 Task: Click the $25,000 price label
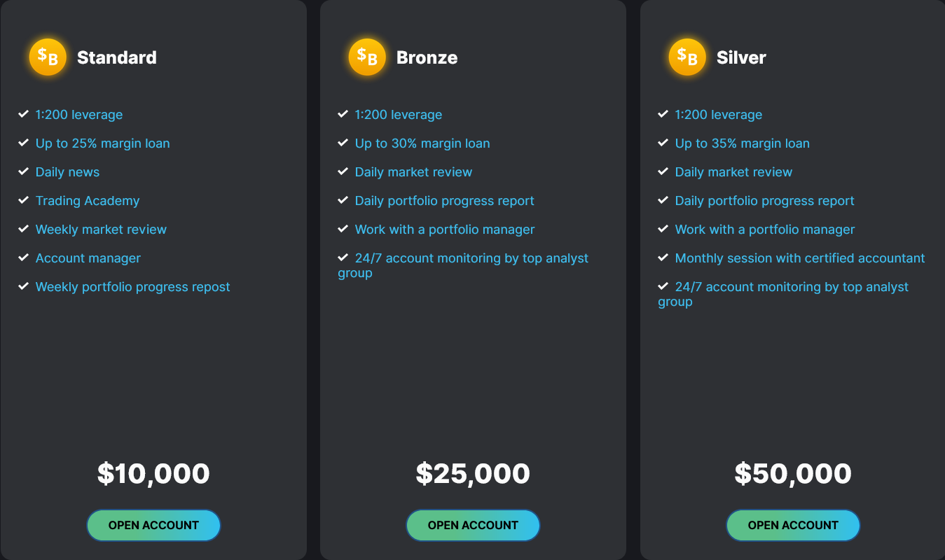pyautogui.click(x=473, y=474)
